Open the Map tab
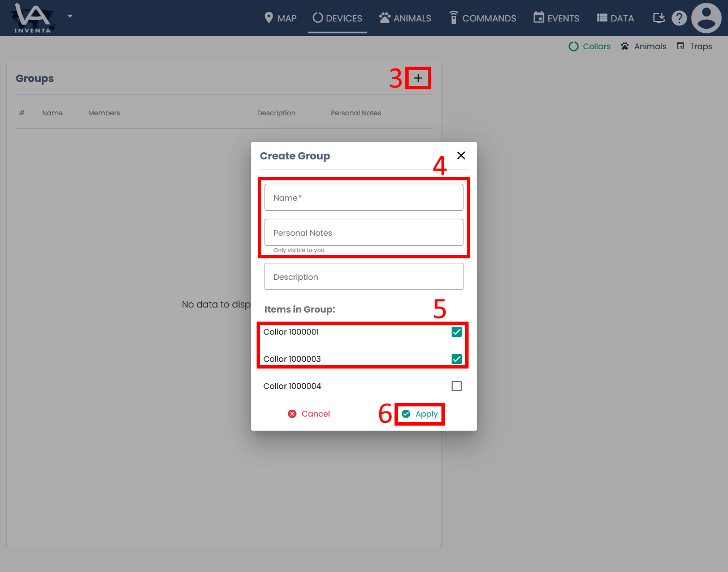The height and width of the screenshot is (572, 728). coord(280,18)
